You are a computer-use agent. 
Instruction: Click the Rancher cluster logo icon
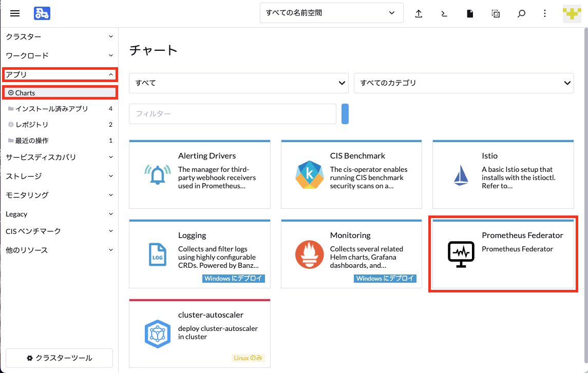click(42, 13)
